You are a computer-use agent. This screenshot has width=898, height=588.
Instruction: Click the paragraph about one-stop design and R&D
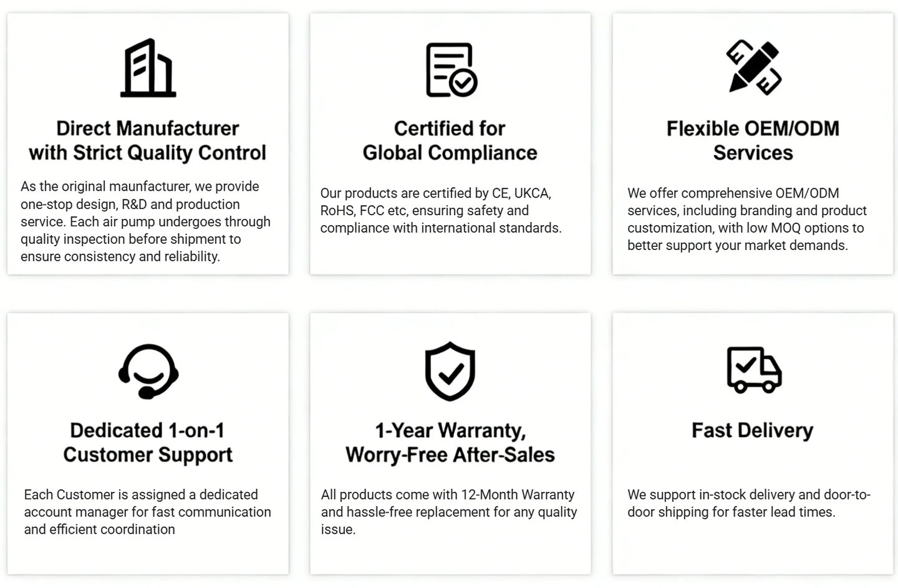146,221
